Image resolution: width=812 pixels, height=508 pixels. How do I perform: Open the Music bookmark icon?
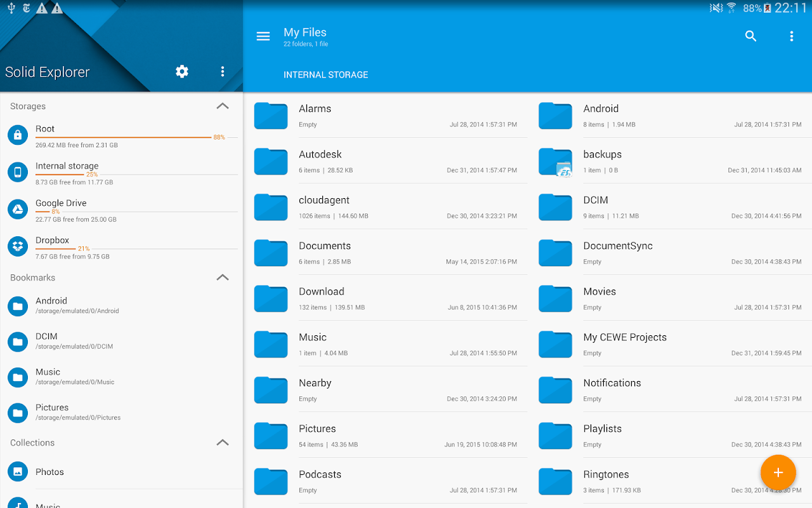click(x=17, y=377)
